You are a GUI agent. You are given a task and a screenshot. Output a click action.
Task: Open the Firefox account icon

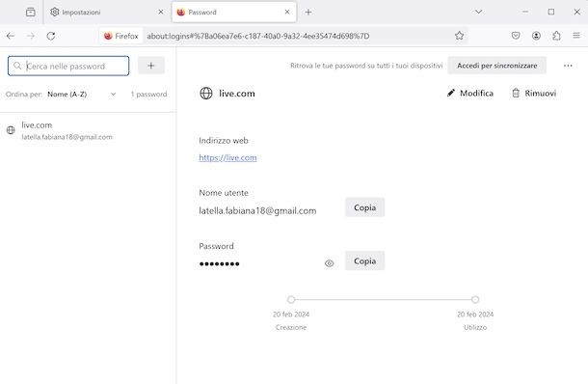536,36
